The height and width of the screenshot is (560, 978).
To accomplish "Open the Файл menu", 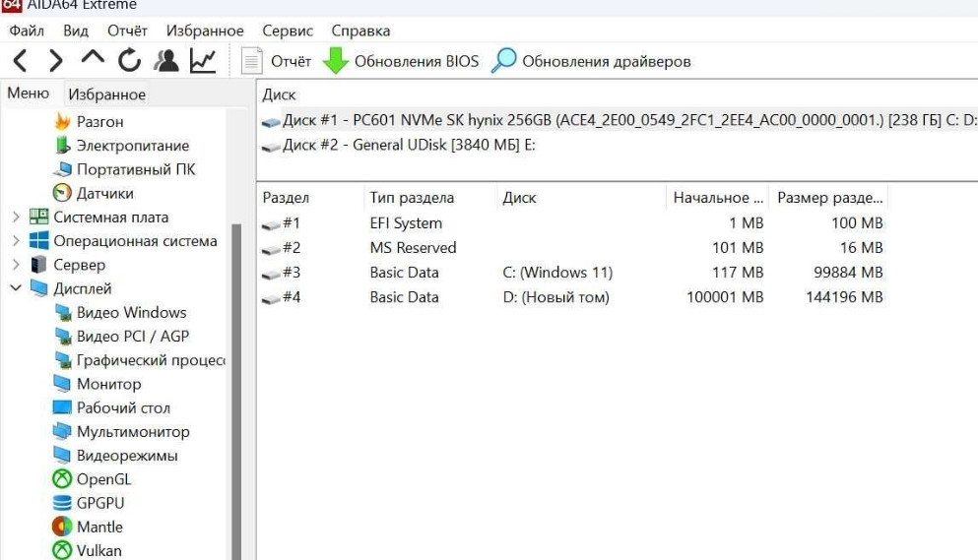I will (x=27, y=31).
